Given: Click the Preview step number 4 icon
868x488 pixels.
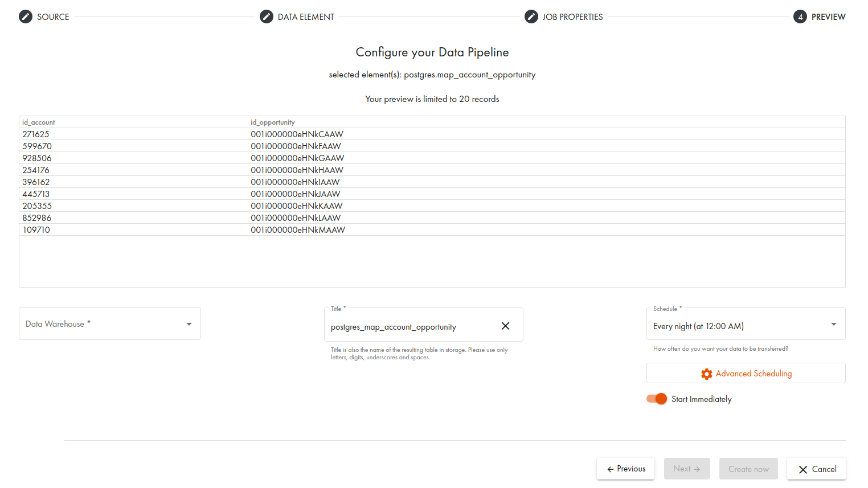Looking at the screenshot, I should click(800, 17).
